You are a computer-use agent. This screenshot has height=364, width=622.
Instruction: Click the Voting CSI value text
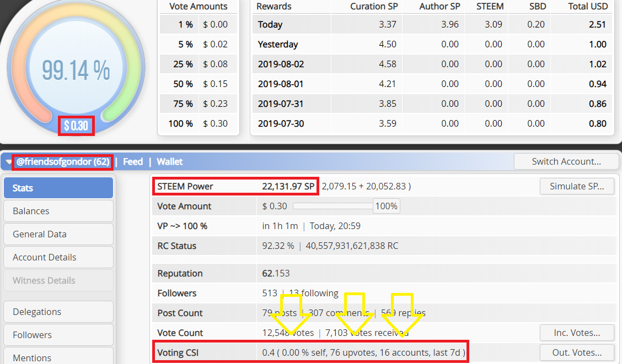364,352
